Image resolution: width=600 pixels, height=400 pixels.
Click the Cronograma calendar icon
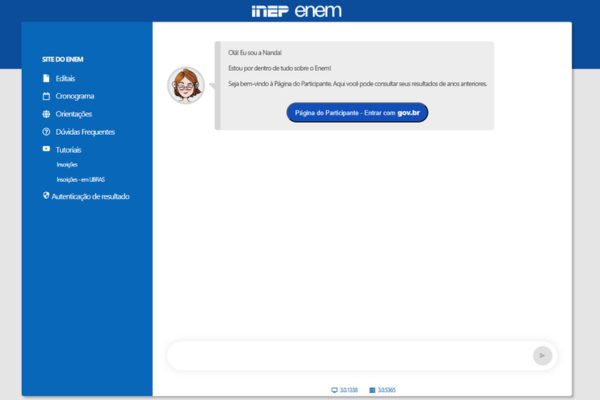coord(46,96)
